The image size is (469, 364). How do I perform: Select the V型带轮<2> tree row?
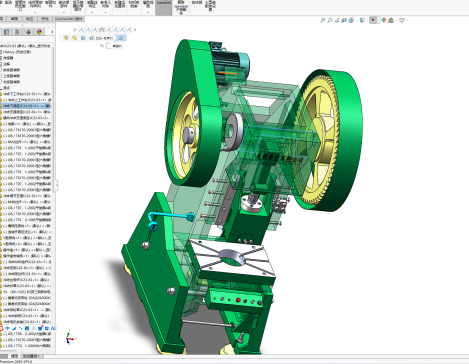[x=26, y=244]
